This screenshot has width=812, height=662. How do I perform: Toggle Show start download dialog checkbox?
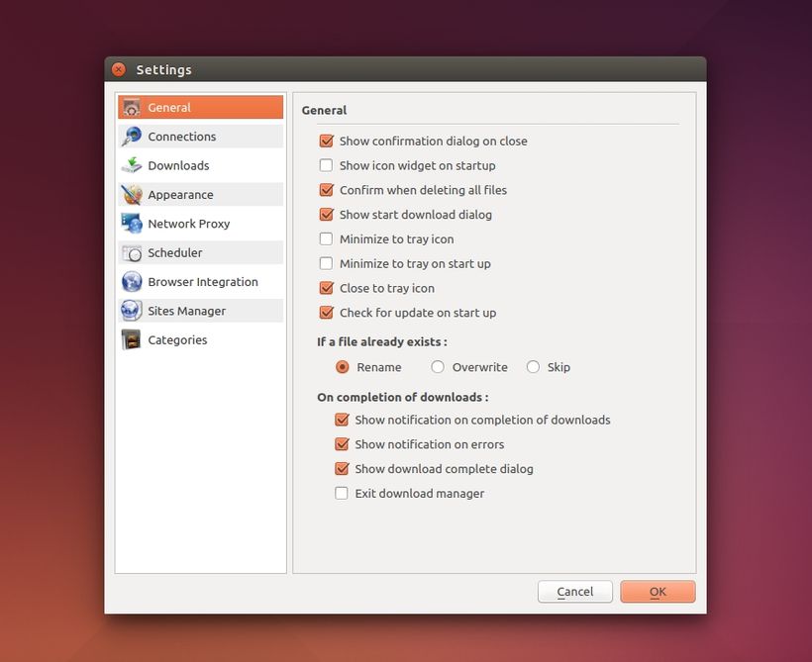pyautogui.click(x=326, y=215)
